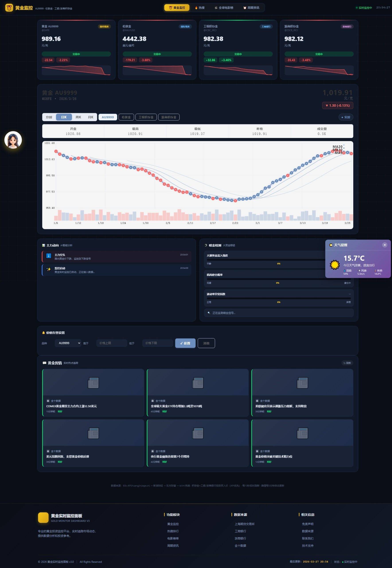The height and width of the screenshot is (568, 392).
Task: Click the 清除 button
Action: pyautogui.click(x=206, y=343)
